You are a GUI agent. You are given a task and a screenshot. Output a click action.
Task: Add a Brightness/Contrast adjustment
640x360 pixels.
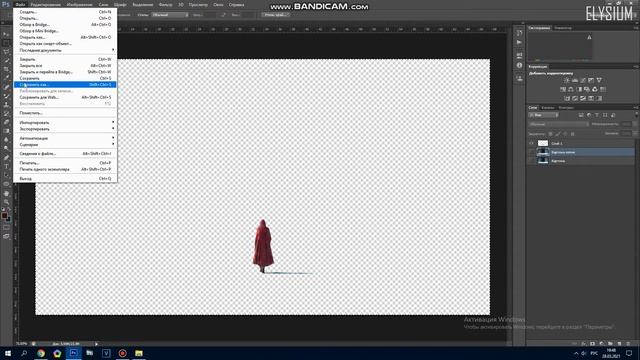tap(567, 80)
